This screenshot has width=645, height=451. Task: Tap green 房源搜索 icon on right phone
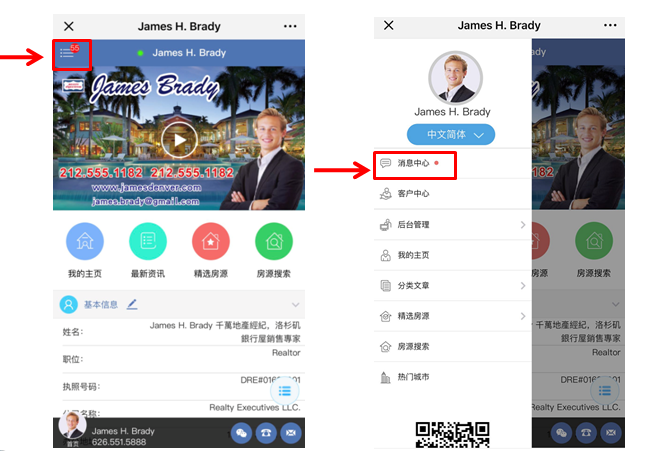click(594, 241)
